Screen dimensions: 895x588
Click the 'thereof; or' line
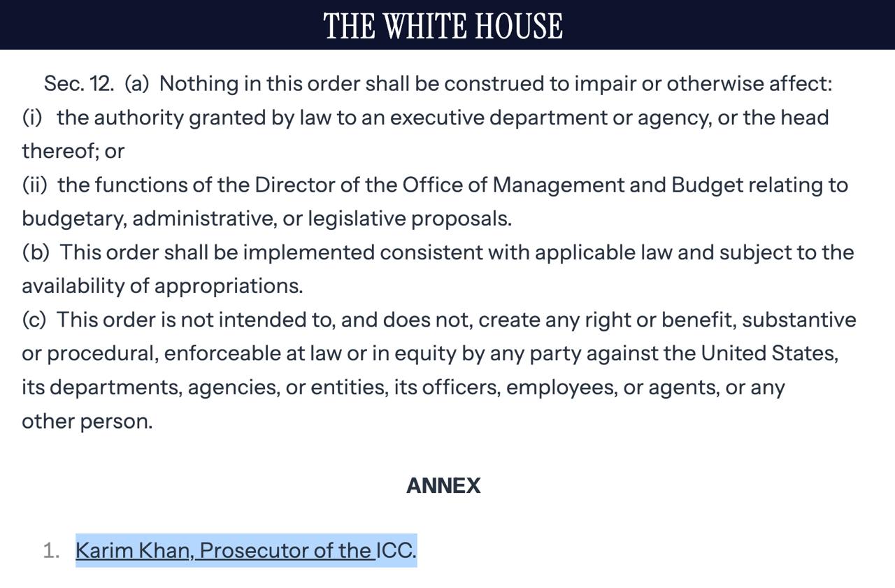pos(73,151)
